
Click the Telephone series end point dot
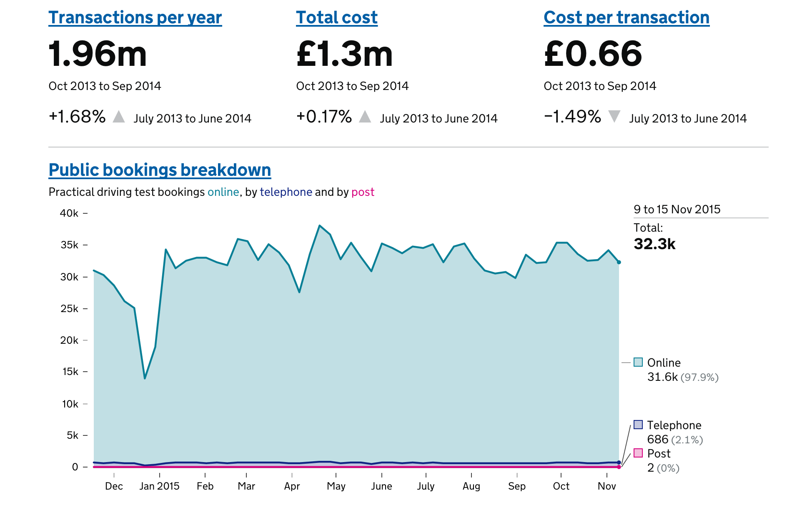619,462
